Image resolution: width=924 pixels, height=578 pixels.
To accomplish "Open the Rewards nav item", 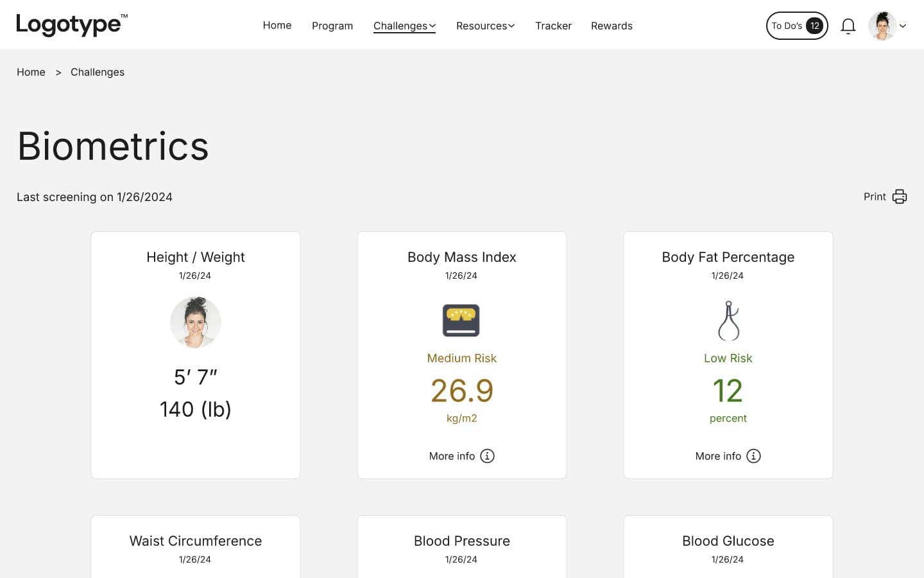I will [612, 26].
